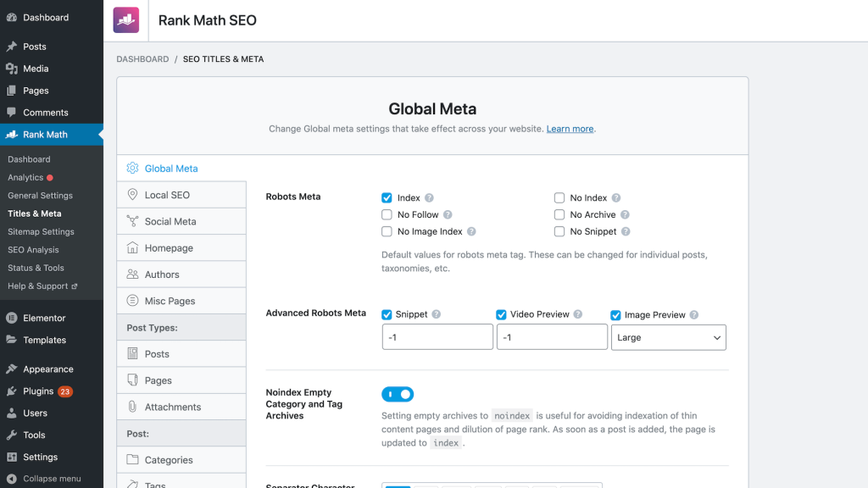Click the Authors people icon
Screen dimensions: 868x488
pos(132,274)
